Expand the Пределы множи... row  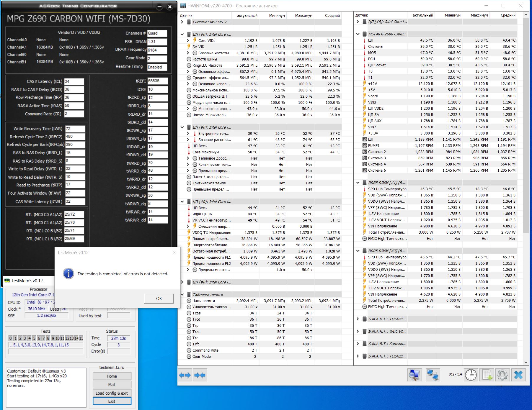tap(188, 270)
